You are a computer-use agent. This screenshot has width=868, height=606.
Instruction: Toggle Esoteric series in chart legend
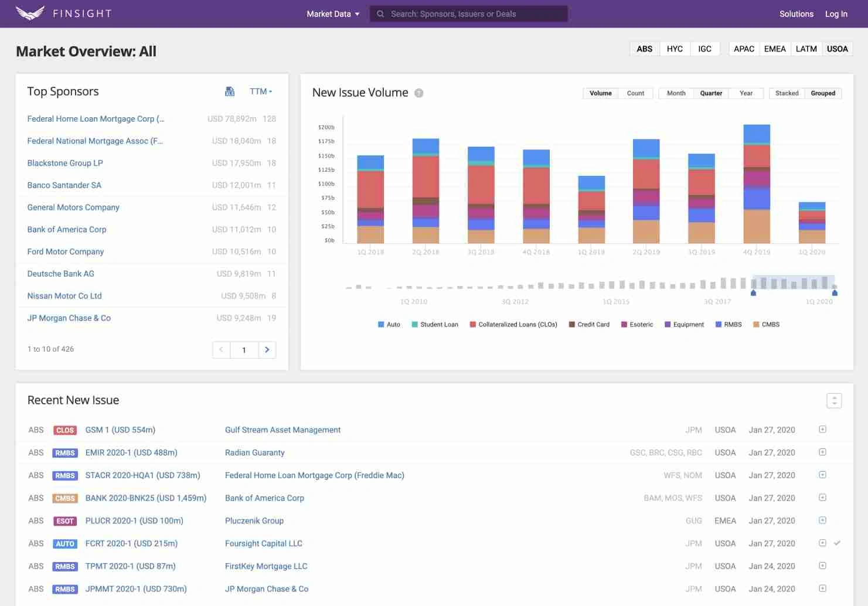(x=637, y=324)
